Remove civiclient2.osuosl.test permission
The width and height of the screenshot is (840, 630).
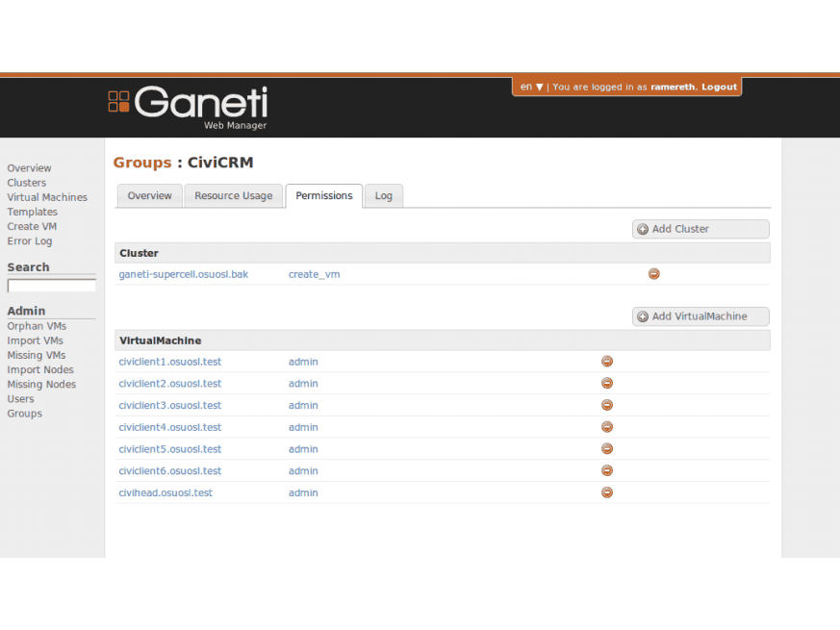(x=607, y=384)
